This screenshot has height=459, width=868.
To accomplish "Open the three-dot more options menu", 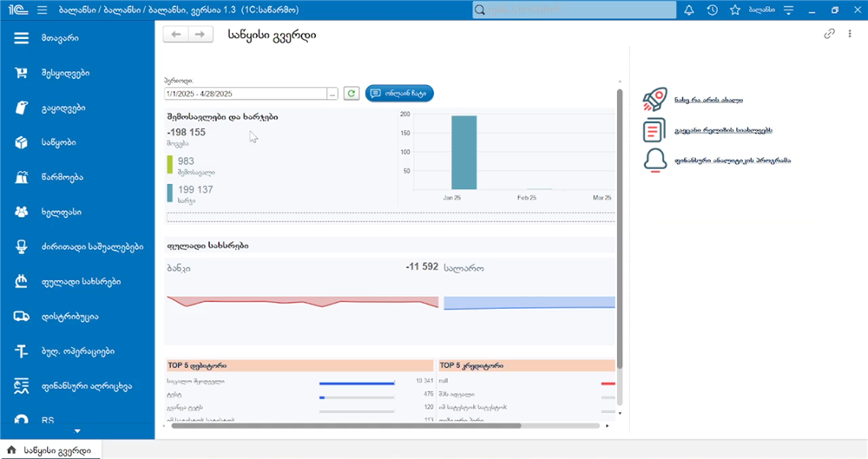I will pyautogui.click(x=850, y=35).
